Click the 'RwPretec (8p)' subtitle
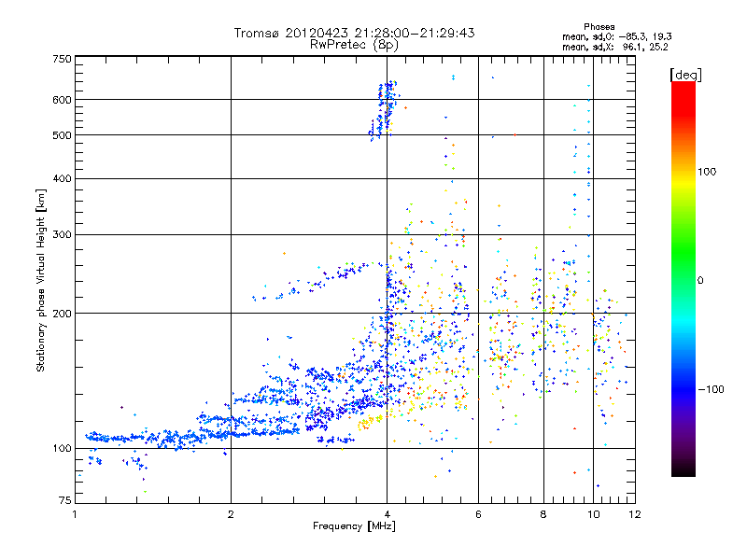 click(x=354, y=45)
